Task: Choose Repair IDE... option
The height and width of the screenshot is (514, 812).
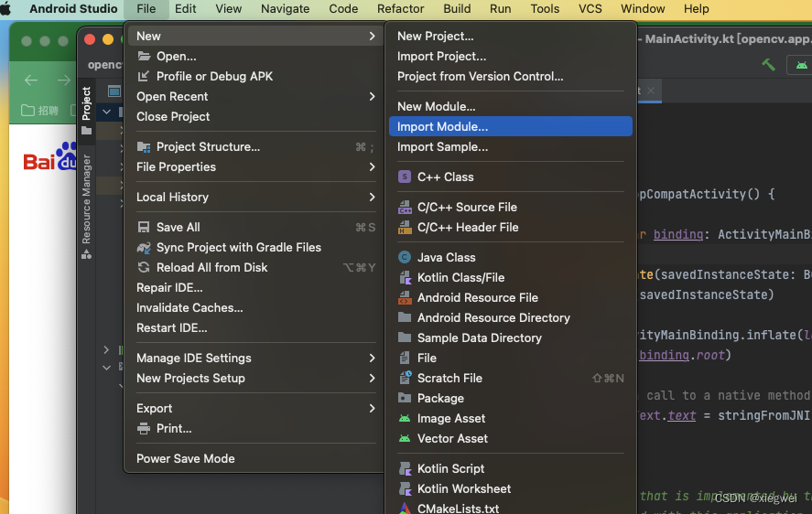Action: click(x=256, y=287)
